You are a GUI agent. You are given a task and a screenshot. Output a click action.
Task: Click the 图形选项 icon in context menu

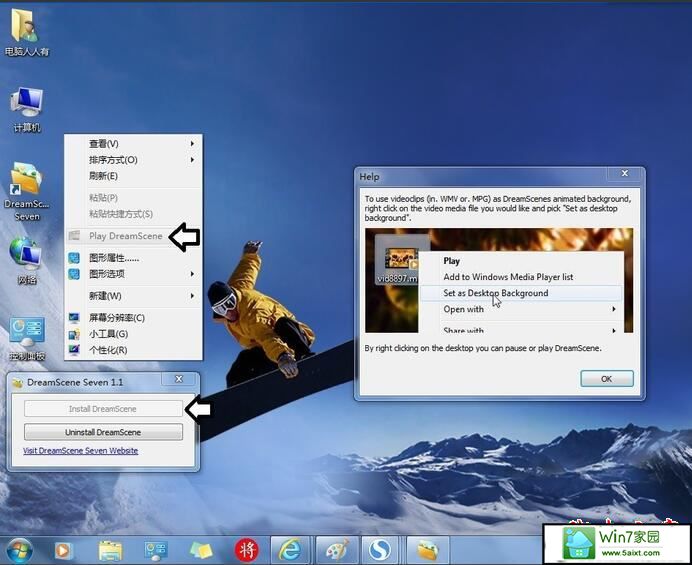[74, 274]
